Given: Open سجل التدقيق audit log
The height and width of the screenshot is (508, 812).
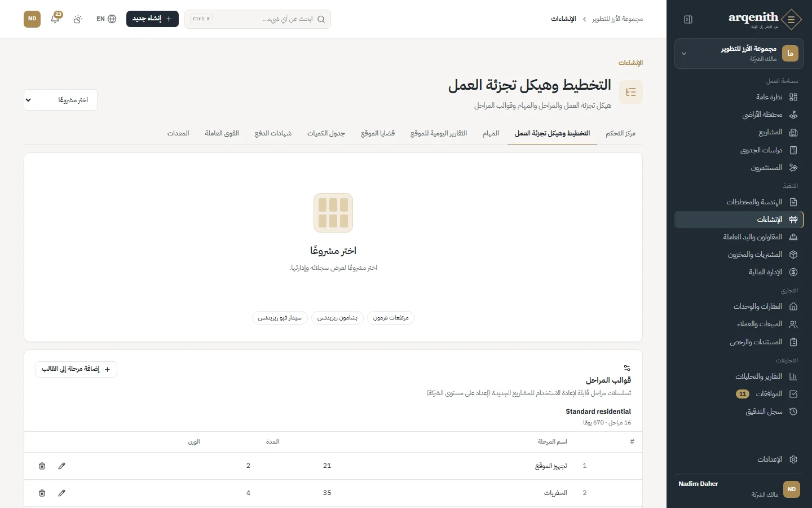Looking at the screenshot, I should pos(739,411).
